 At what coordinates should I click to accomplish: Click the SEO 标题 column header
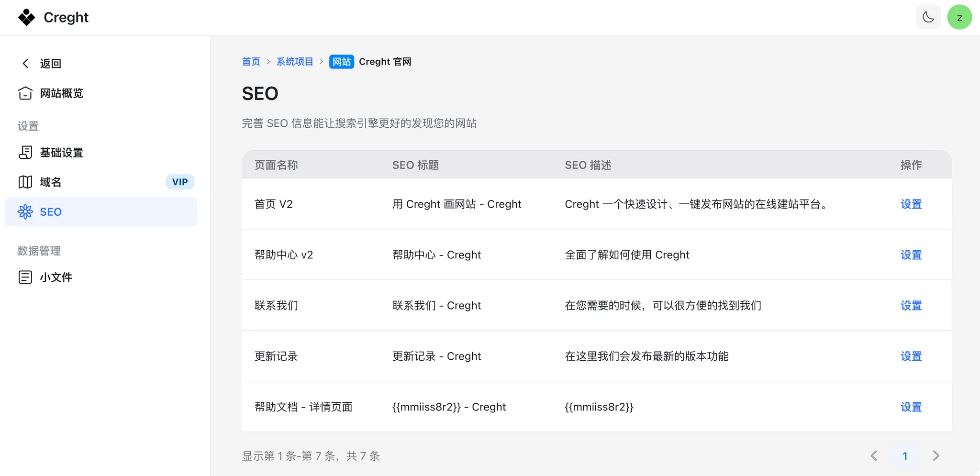click(x=415, y=165)
